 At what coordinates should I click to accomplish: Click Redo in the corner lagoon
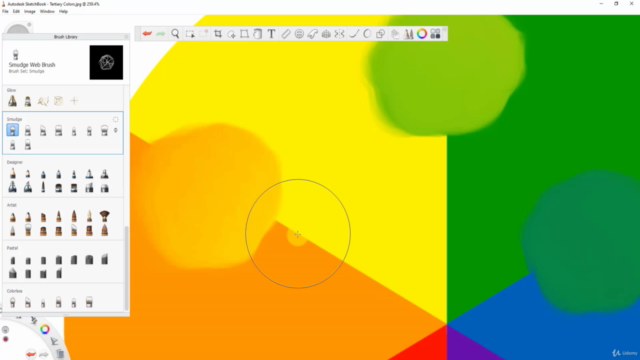click(x=44, y=354)
